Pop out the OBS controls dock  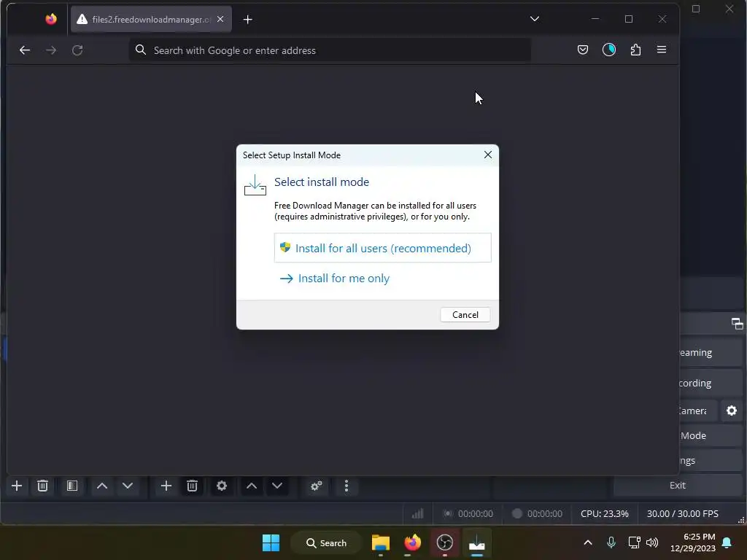pyautogui.click(x=737, y=323)
